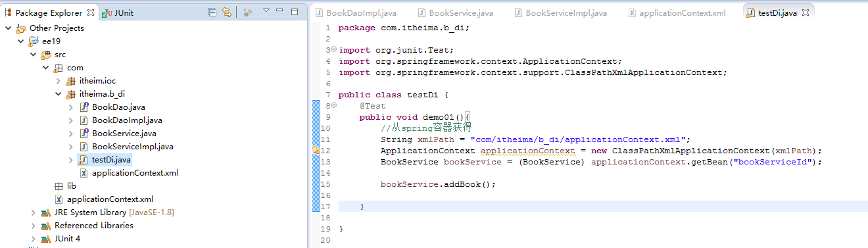Expand BookDaoImpl.java in tree
The height and width of the screenshot is (248, 868).
pyautogui.click(x=71, y=120)
